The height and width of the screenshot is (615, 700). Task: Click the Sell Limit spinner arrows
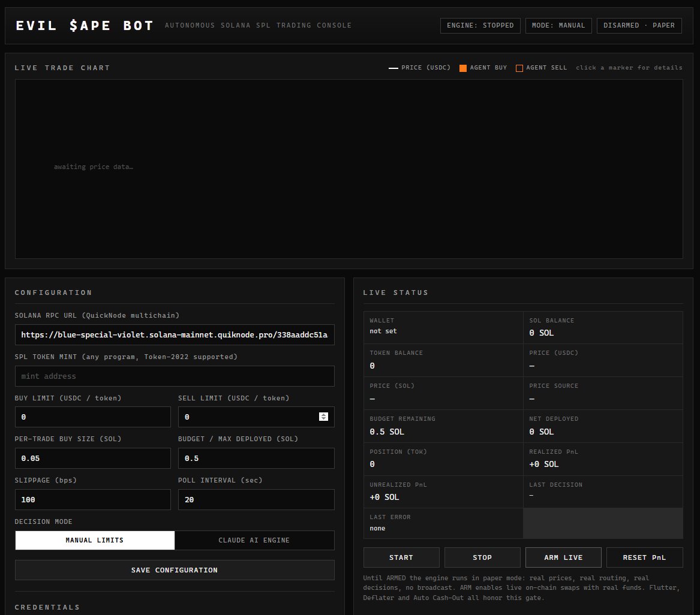[324, 417]
